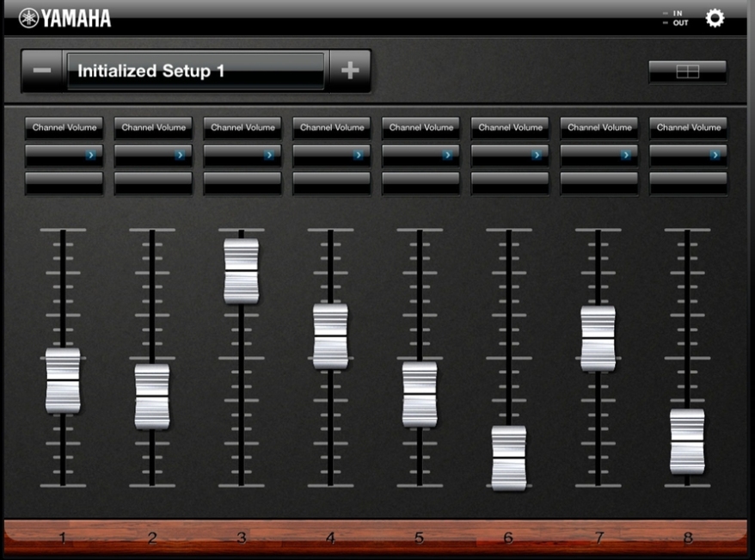
Task: Click channel number 4 on wood strip
Action: (x=330, y=538)
